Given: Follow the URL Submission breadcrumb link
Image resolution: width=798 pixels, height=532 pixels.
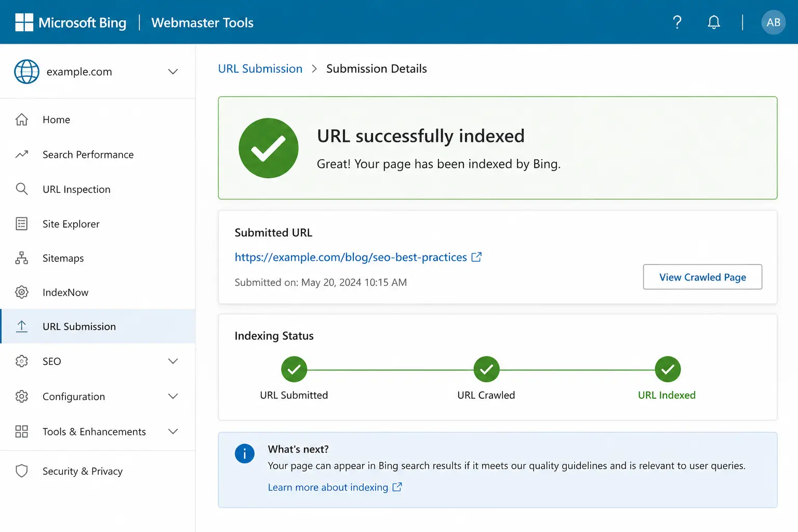Looking at the screenshot, I should pyautogui.click(x=260, y=69).
